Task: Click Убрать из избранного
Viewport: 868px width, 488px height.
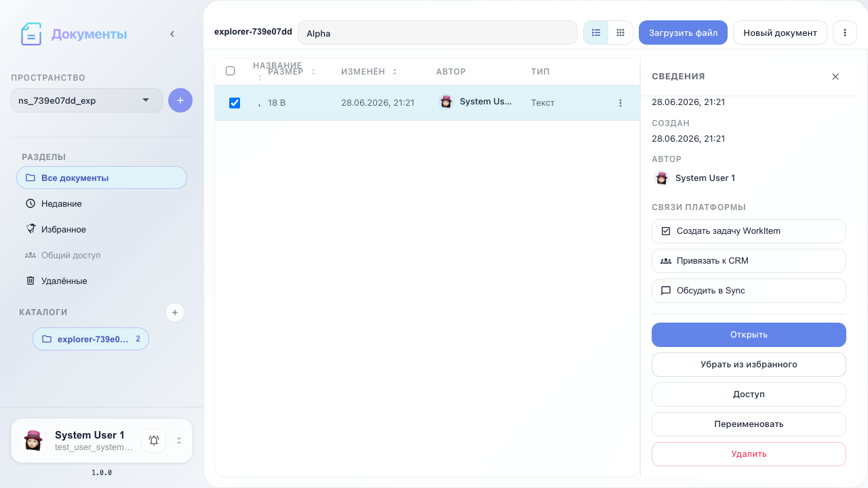Action: tap(749, 365)
